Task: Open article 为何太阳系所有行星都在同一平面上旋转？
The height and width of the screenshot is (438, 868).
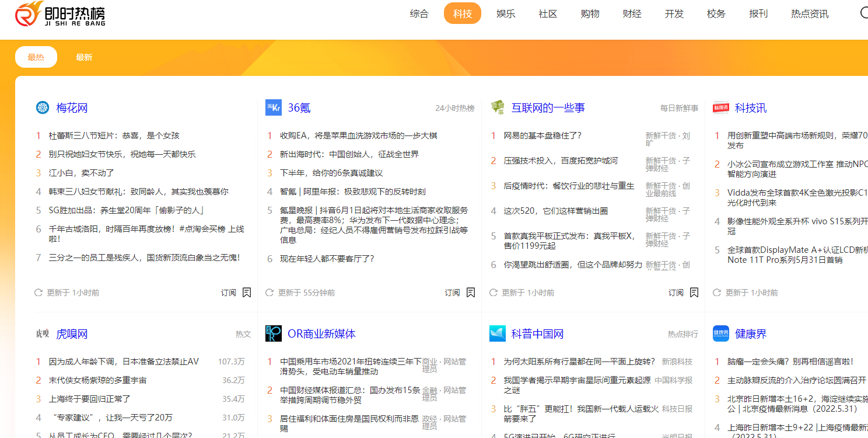Action: [x=579, y=361]
